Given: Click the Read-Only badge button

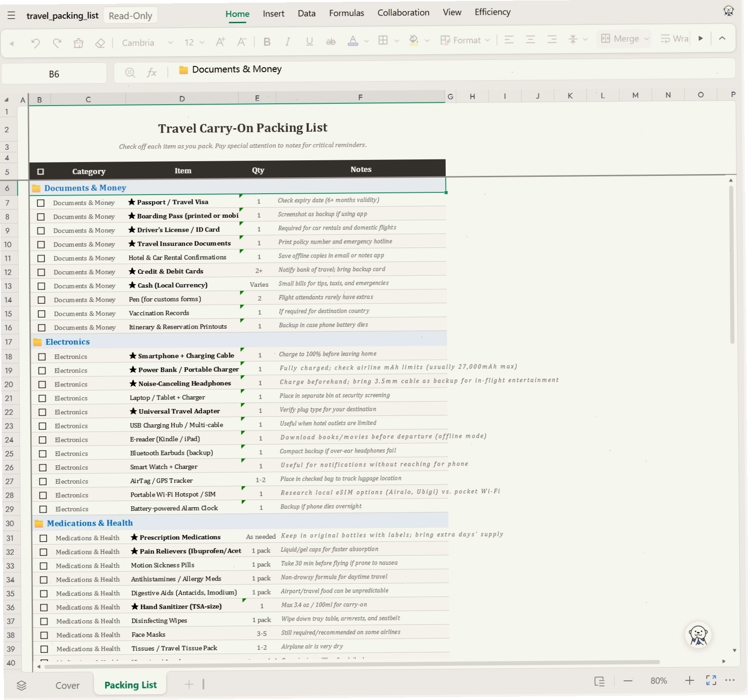Looking at the screenshot, I should tap(130, 16).
